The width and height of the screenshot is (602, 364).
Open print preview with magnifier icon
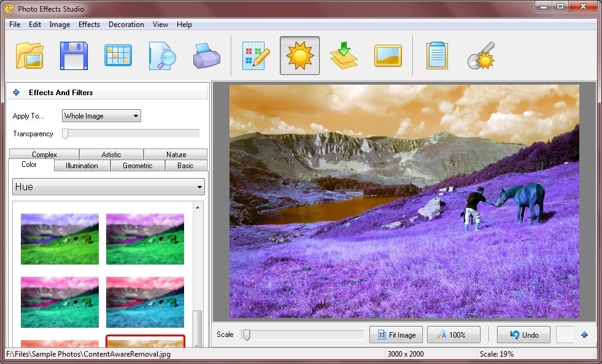161,54
